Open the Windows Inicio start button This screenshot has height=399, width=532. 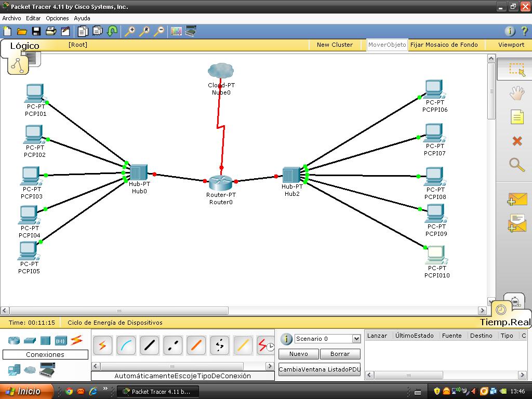(26, 392)
